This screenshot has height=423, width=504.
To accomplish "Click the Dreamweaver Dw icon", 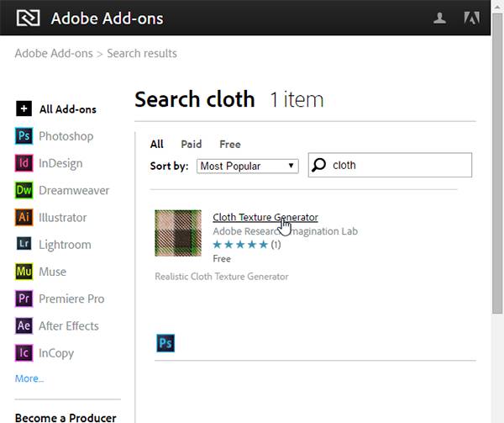I will pyautogui.click(x=24, y=190).
